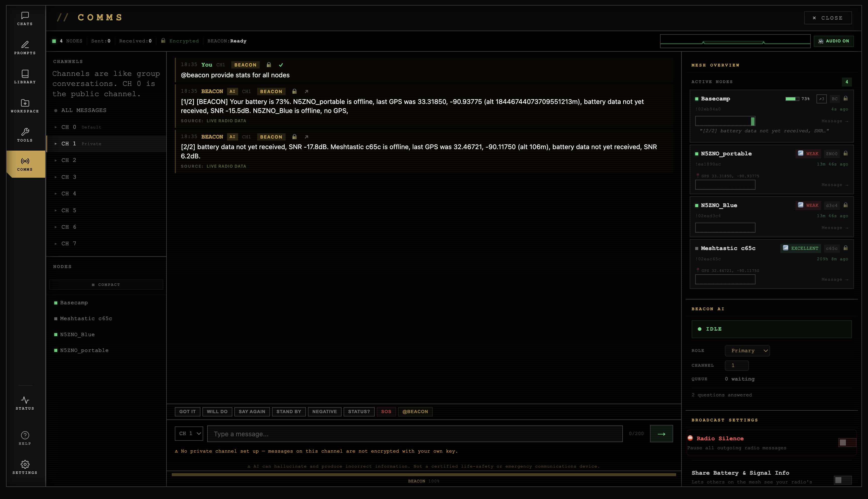Open the [2/2] BEACON reply arrow icon
Screen dimensions: 868x499
pyautogui.click(x=306, y=137)
